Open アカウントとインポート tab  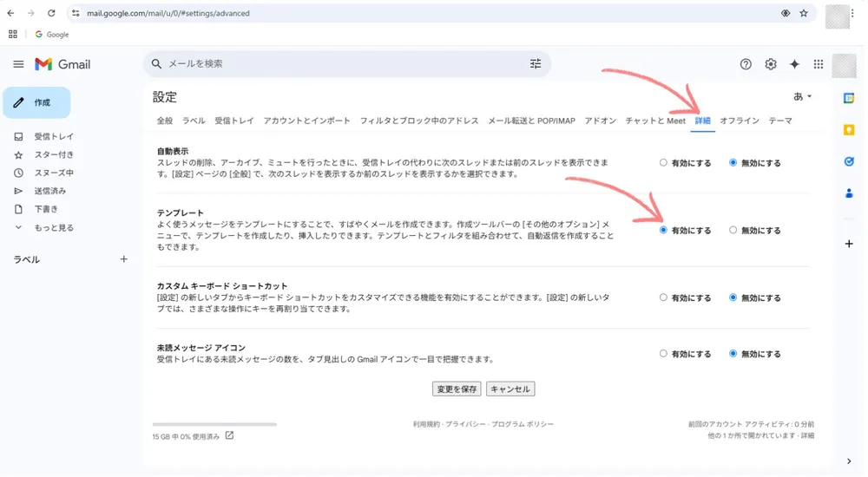(306, 121)
